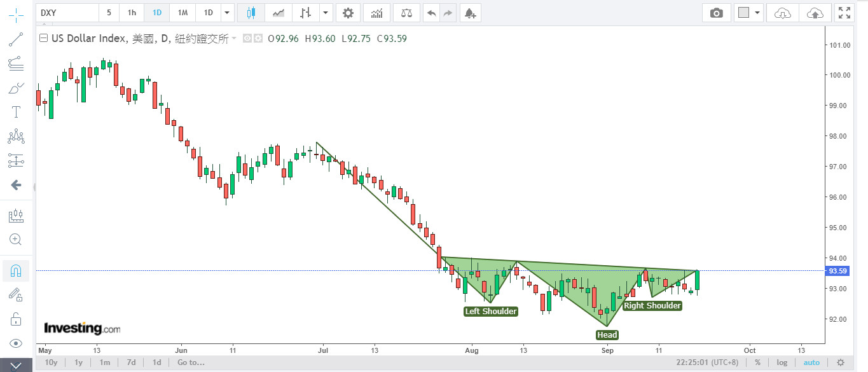Toggle auto scale mode
Viewport: 868px width, 372px height.
(x=811, y=362)
